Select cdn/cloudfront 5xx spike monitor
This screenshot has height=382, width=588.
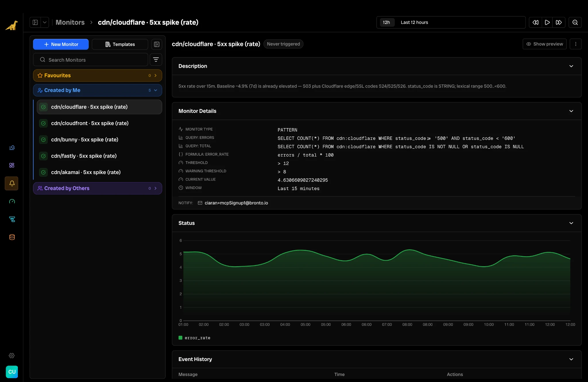pos(99,123)
